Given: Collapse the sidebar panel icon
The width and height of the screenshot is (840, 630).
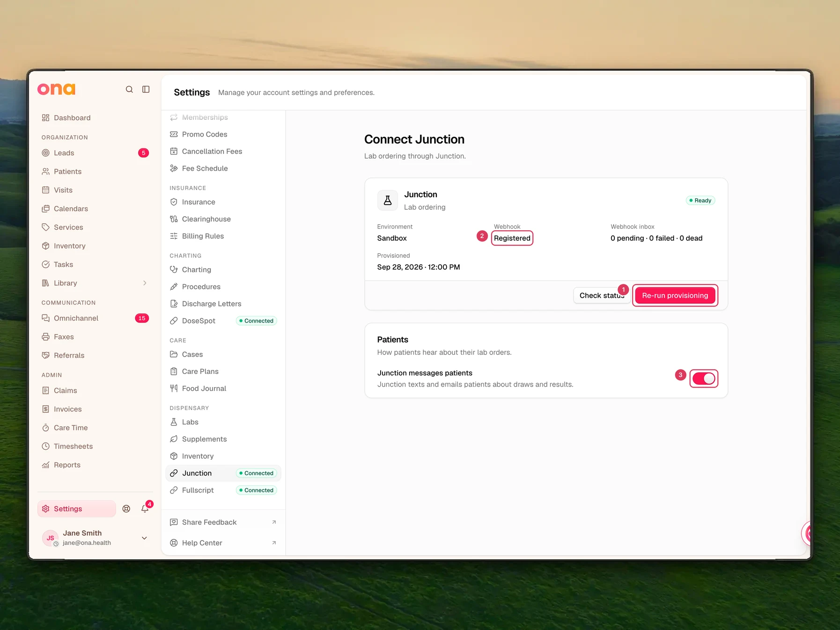Looking at the screenshot, I should 146,89.
